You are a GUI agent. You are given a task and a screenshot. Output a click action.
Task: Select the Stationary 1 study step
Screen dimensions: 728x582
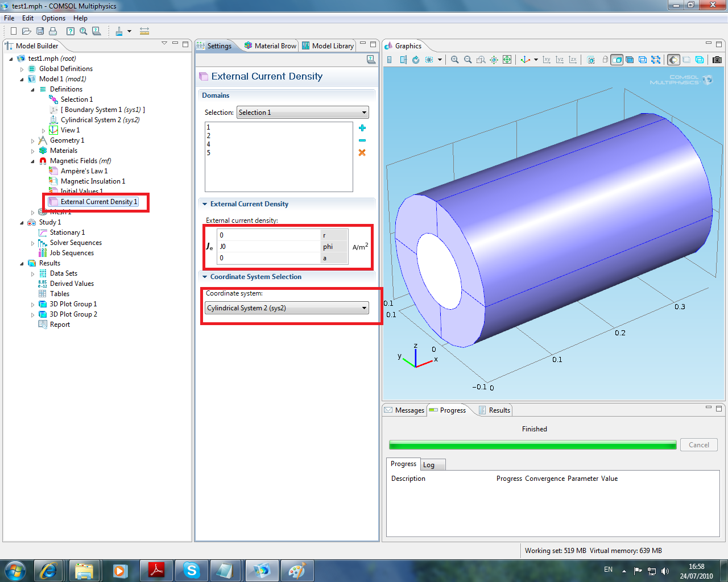pos(67,232)
